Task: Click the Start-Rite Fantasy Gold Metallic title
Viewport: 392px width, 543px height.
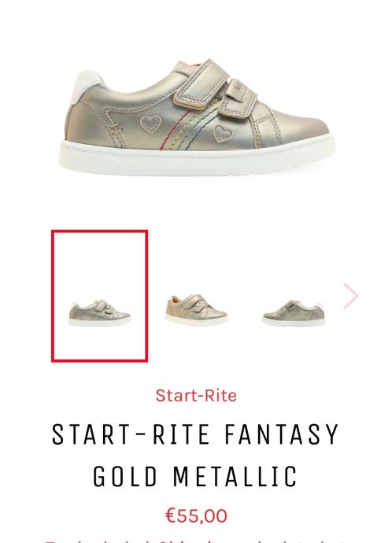Action: click(x=195, y=455)
